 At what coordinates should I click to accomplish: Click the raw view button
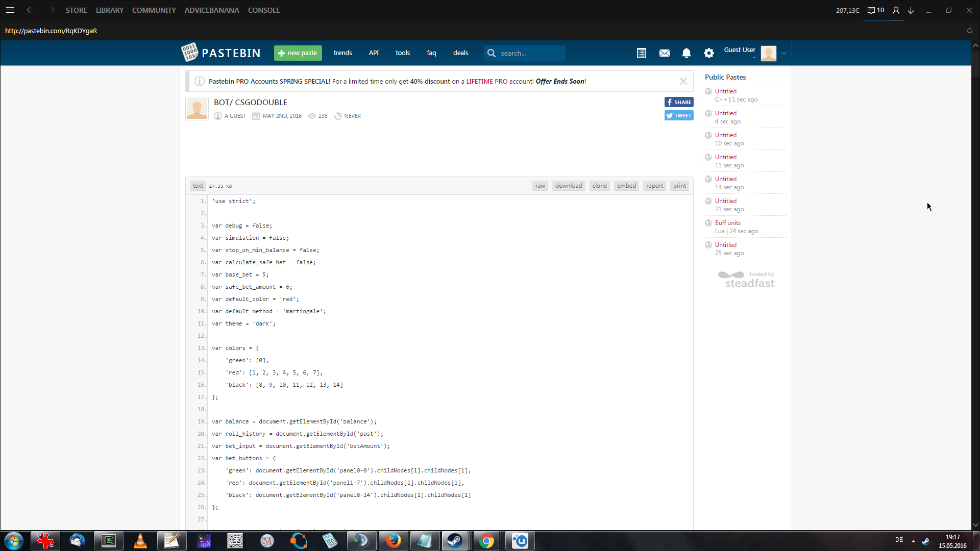point(540,186)
